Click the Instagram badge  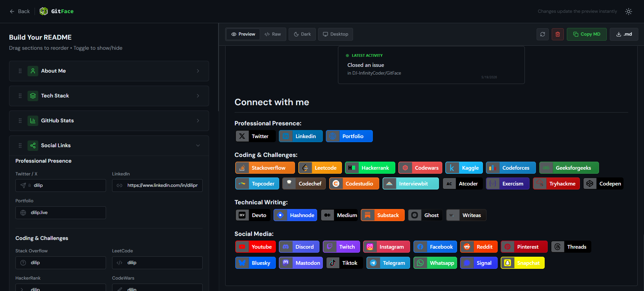coord(387,247)
